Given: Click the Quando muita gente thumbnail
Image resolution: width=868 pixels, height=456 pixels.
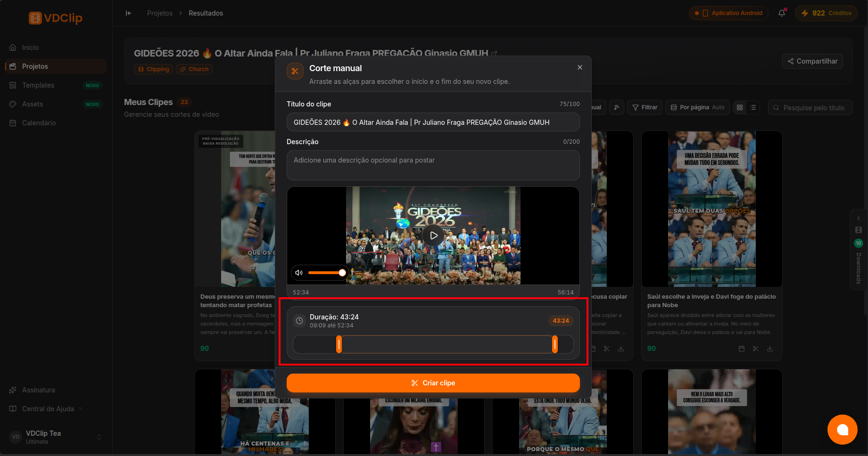Looking at the screenshot, I should click(x=265, y=412).
